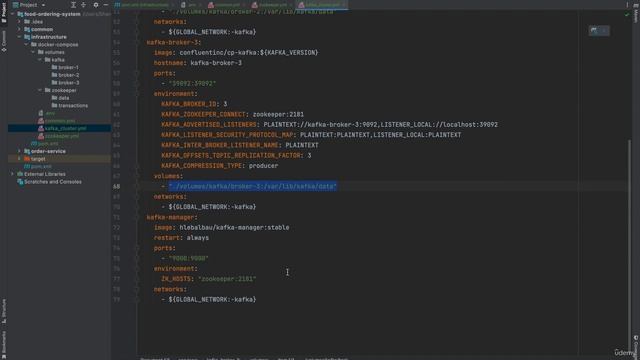The width and height of the screenshot is (640, 360).
Task: Expand the order-service module
Action: pos(19,151)
